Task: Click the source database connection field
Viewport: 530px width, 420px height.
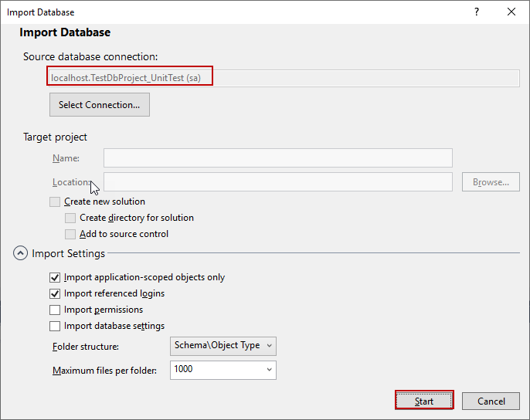Action: click(283, 77)
